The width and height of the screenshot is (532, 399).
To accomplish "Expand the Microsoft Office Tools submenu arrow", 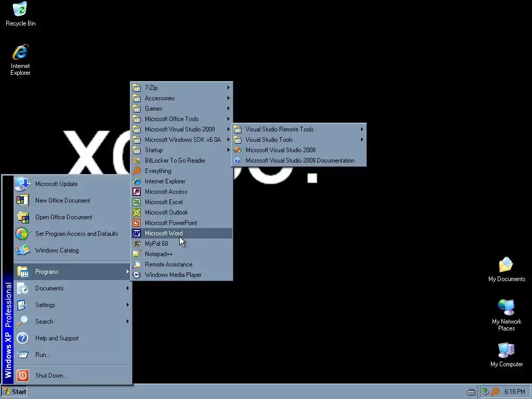I will [x=229, y=119].
